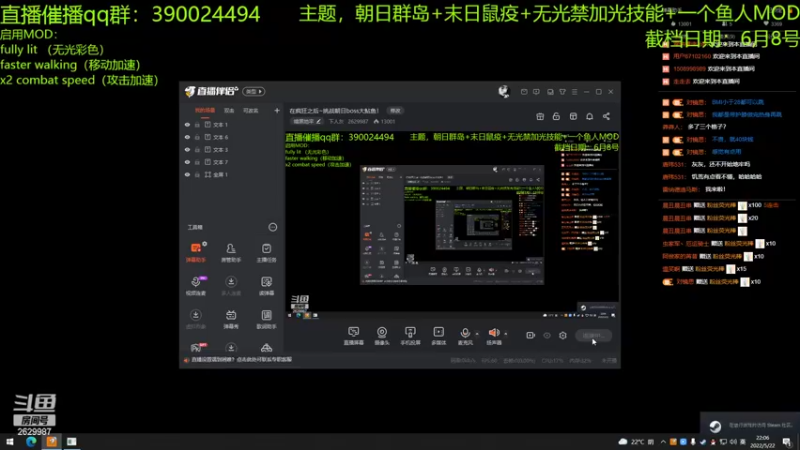This screenshot has width=800, height=450.
Task: Toggle the preview eye icon next to gear
Action: tap(547, 335)
